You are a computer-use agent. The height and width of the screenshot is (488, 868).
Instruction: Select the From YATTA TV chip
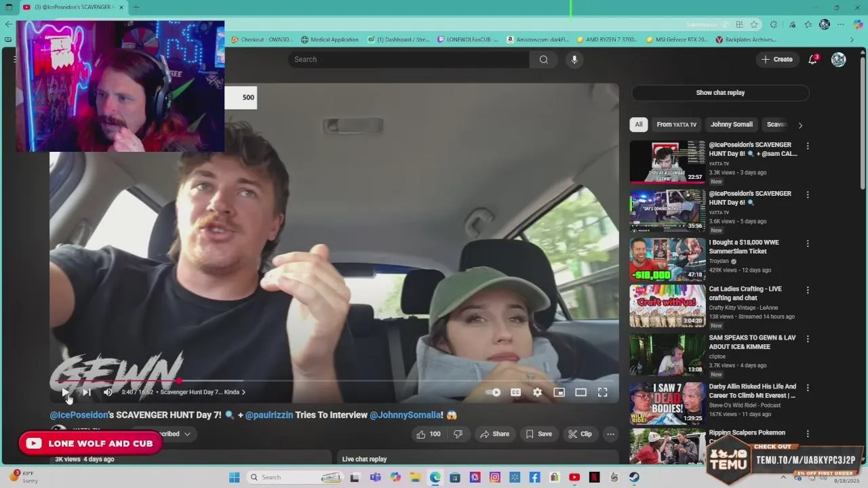point(676,125)
